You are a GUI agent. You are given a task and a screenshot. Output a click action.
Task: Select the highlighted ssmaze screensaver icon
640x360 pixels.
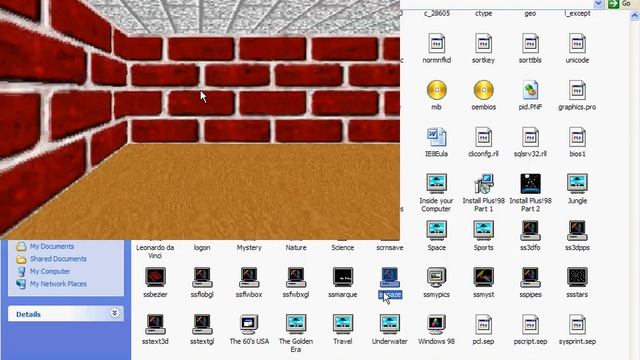click(389, 278)
